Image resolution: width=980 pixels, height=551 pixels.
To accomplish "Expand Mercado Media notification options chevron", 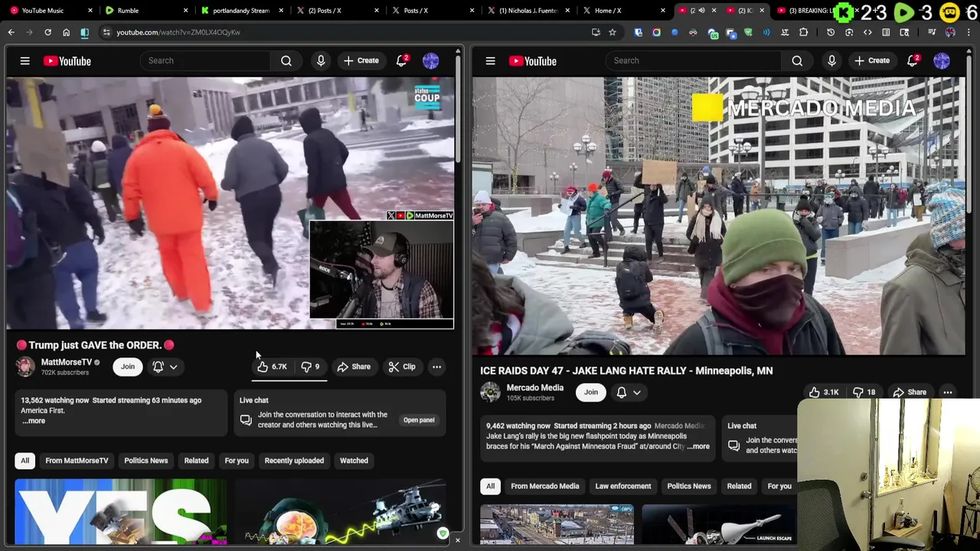I will pyautogui.click(x=636, y=392).
